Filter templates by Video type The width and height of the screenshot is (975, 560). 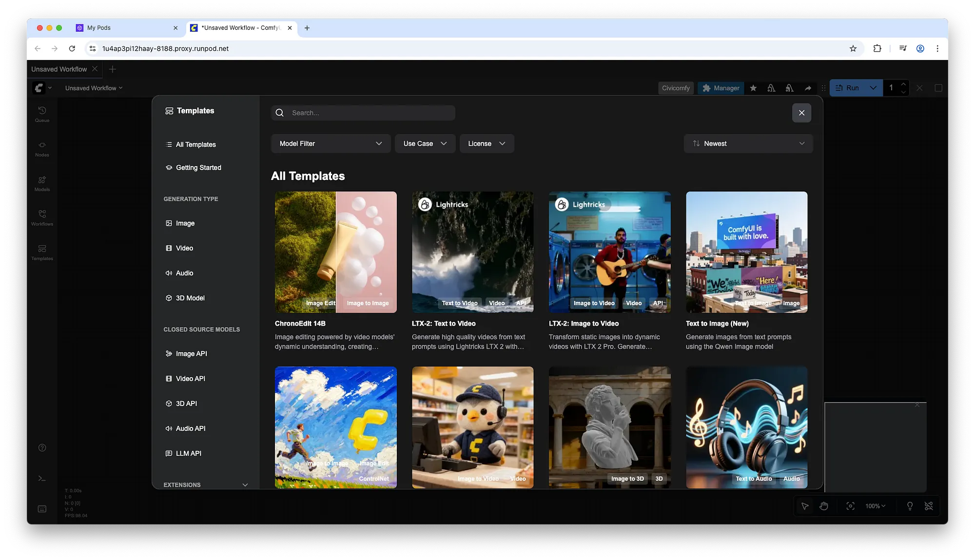[205, 248]
